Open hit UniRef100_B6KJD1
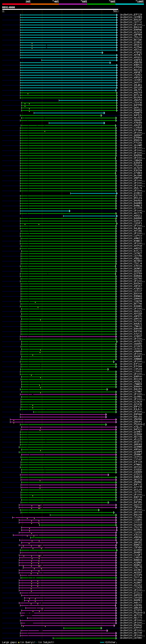The height and width of the screenshot is (644, 146). (x=131, y=417)
